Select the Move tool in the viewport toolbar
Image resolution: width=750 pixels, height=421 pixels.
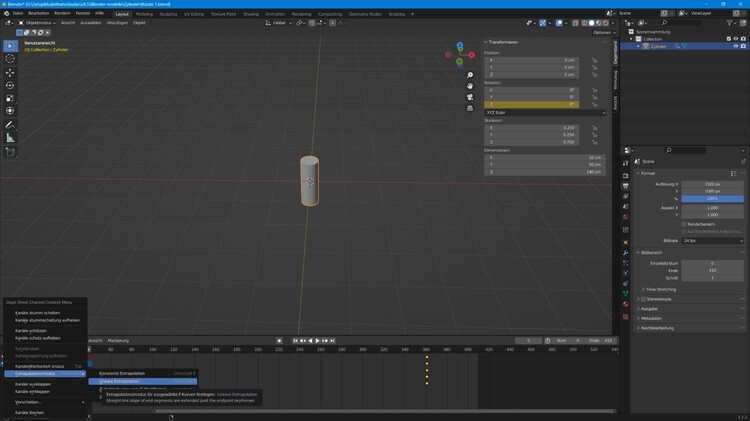(x=10, y=72)
